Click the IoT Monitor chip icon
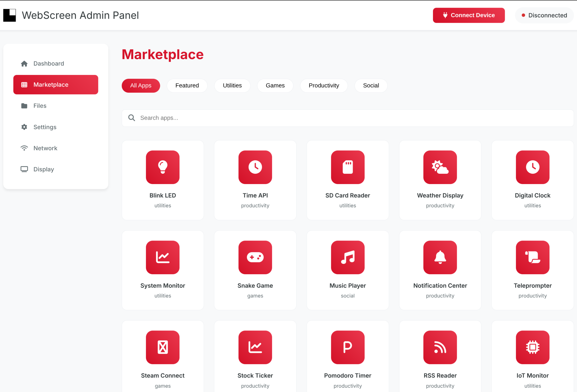Screen dimensions: 577x392 tap(532, 347)
